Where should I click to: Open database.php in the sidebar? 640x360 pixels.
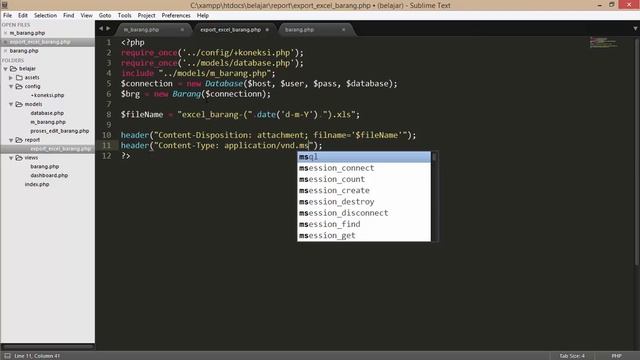tap(47, 113)
